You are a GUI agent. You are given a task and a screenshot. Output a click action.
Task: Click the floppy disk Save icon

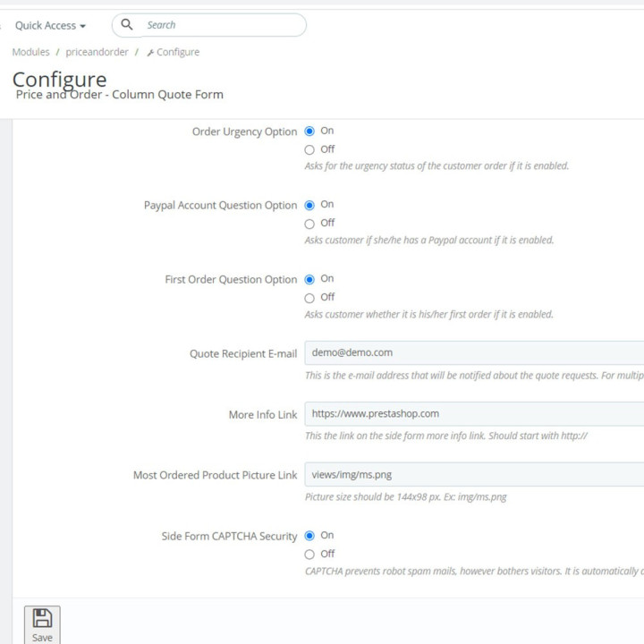click(x=42, y=618)
